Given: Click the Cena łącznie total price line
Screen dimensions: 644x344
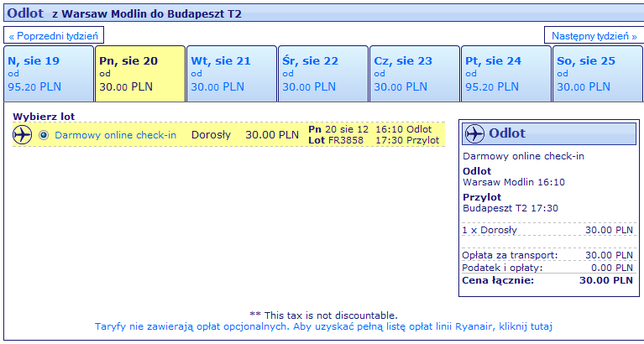Looking at the screenshot, I should (x=547, y=280).
